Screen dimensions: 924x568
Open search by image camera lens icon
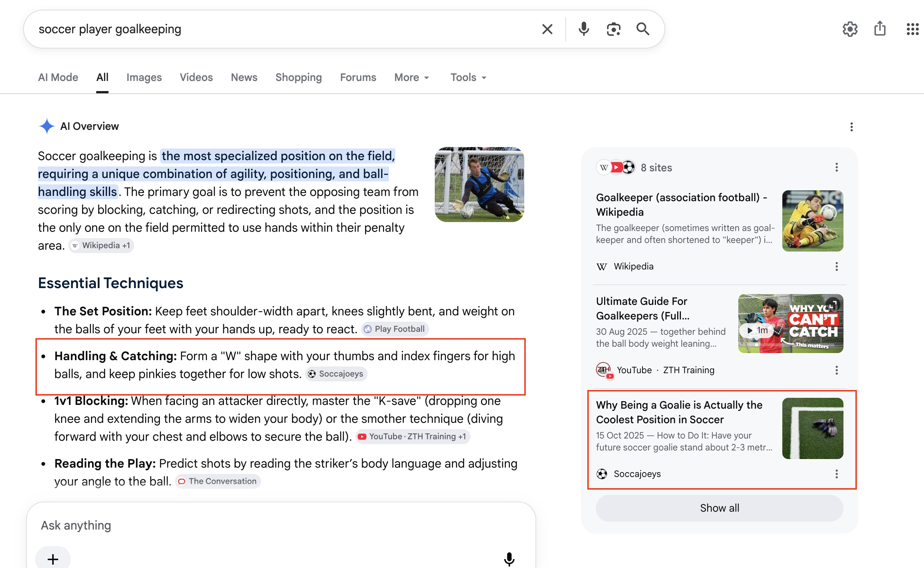pyautogui.click(x=613, y=29)
